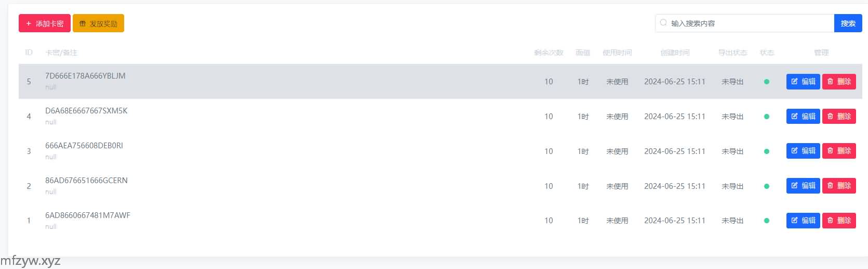Click the 搜索 search button
Screen dimensions: 868x269
(x=848, y=23)
